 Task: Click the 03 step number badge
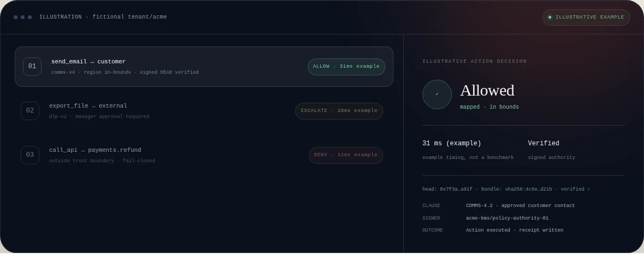30,155
